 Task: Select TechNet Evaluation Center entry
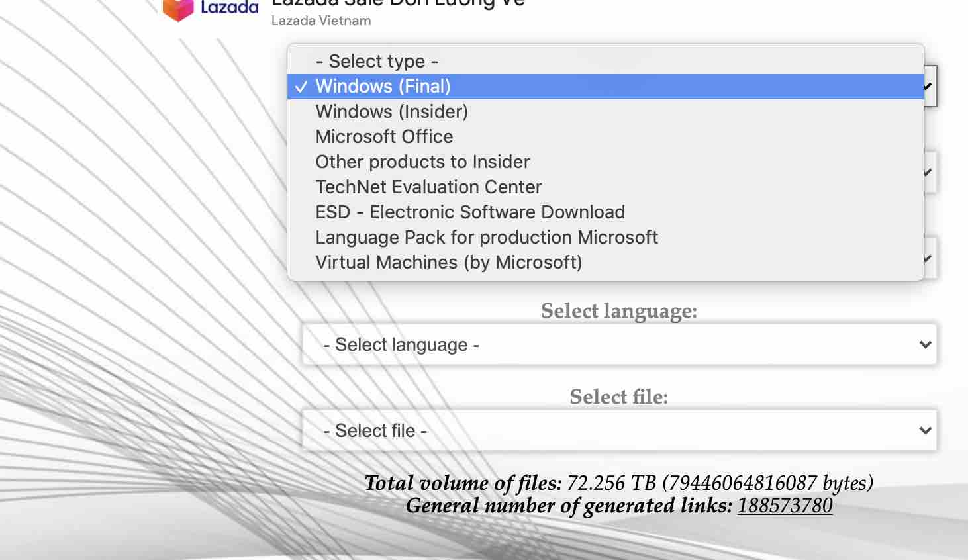point(428,187)
